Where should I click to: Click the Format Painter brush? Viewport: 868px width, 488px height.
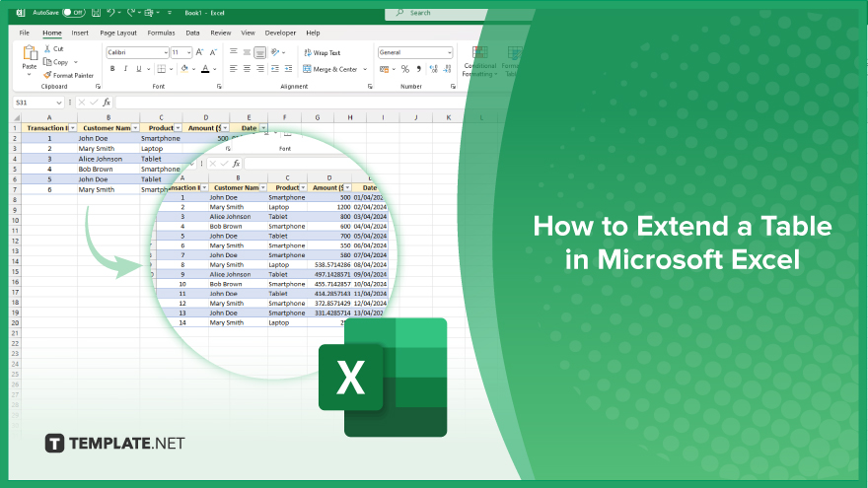tap(47, 75)
